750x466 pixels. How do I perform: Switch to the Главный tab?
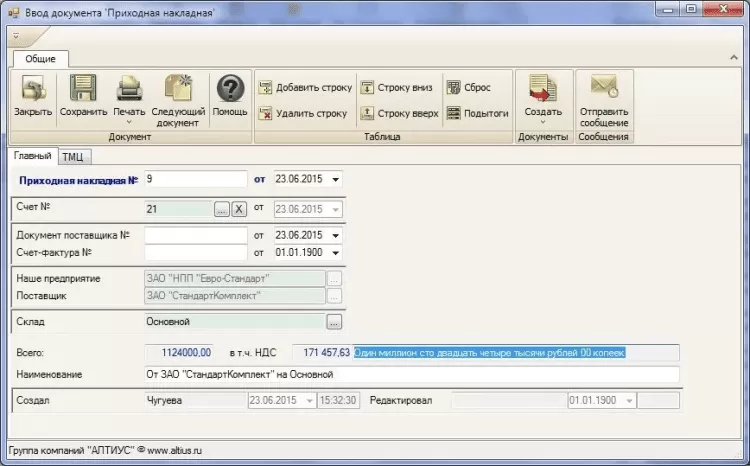(33, 156)
